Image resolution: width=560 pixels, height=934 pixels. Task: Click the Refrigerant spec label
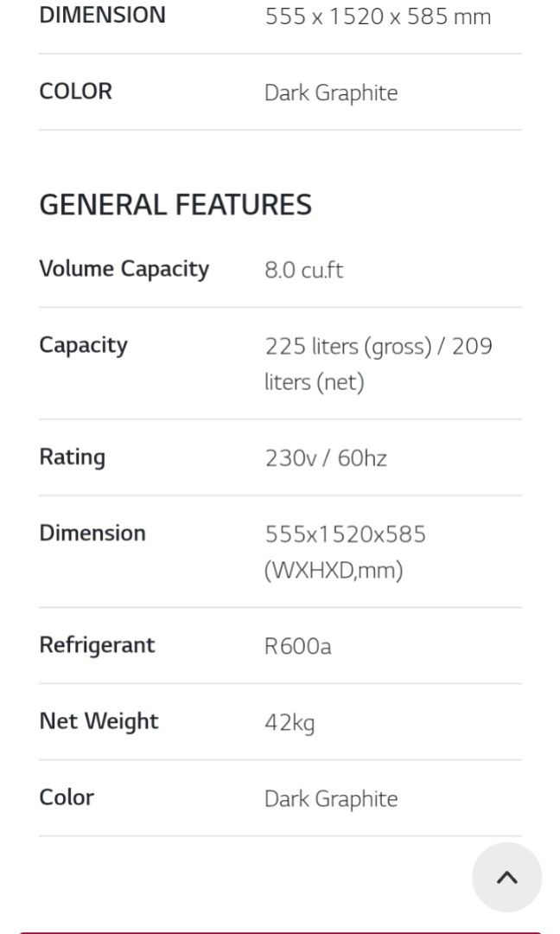click(x=98, y=645)
